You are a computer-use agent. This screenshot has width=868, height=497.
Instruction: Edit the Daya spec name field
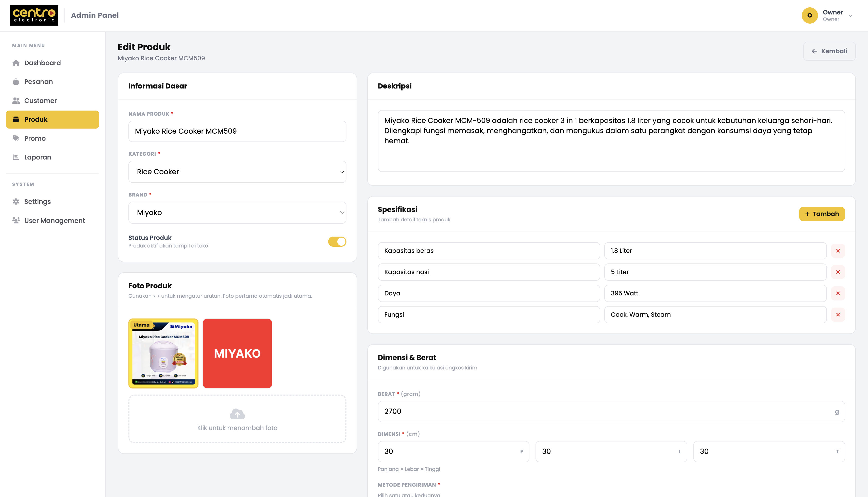tap(489, 294)
